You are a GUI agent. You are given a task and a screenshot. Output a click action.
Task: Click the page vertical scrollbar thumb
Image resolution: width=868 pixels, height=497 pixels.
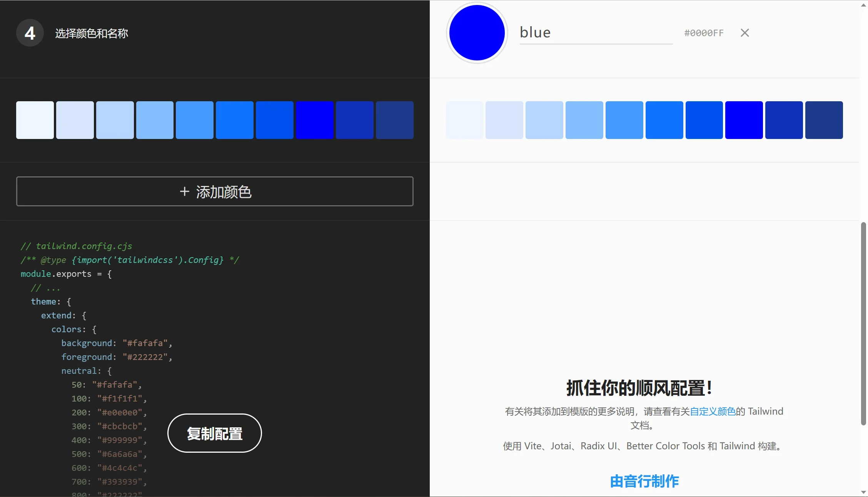coord(864,323)
